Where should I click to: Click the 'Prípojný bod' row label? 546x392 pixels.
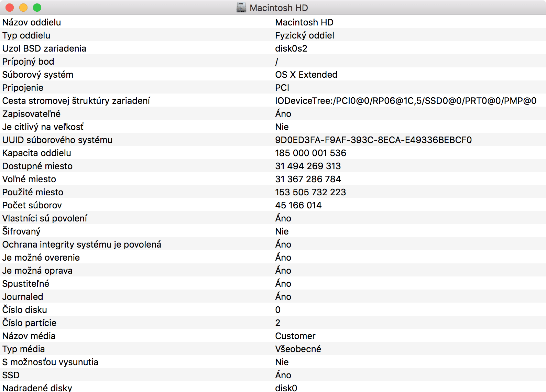(28, 62)
